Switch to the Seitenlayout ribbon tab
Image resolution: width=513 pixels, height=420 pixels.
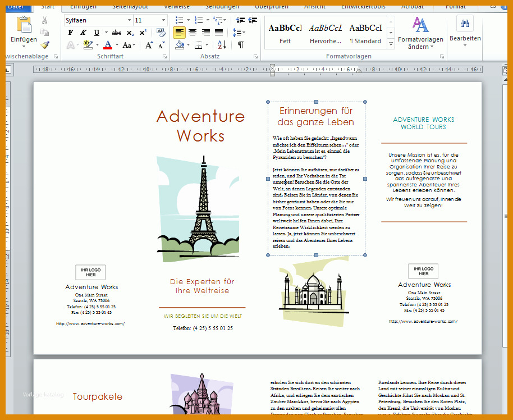pyautogui.click(x=130, y=7)
